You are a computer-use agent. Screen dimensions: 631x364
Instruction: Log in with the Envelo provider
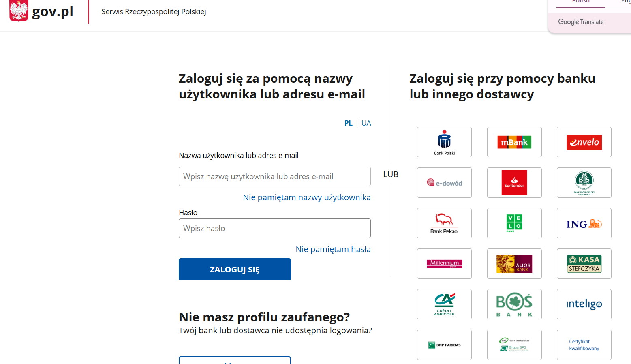[x=584, y=142]
